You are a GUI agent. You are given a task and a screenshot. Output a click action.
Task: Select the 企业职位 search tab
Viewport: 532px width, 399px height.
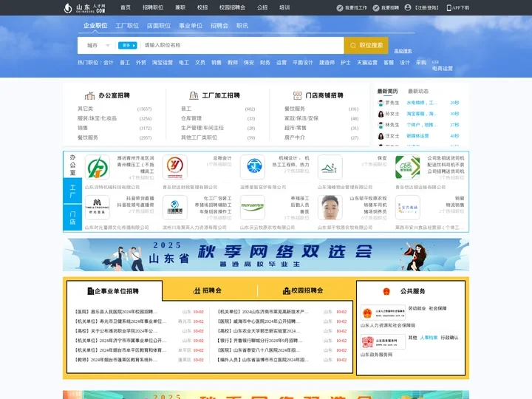click(95, 26)
